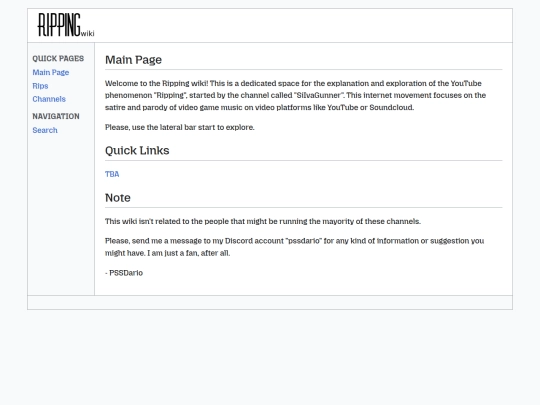Follow the TBA quick link
This screenshot has height=405, width=540.
click(112, 174)
